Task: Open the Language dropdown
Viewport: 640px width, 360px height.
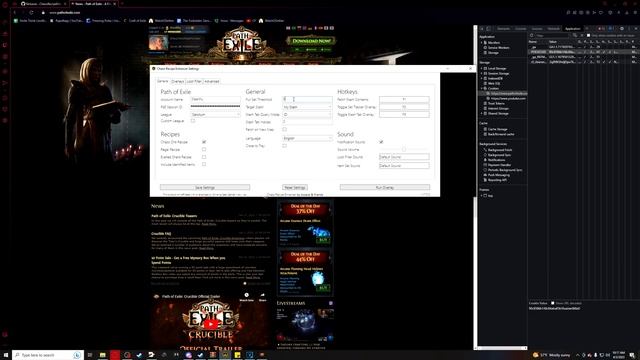Action: coord(307,138)
